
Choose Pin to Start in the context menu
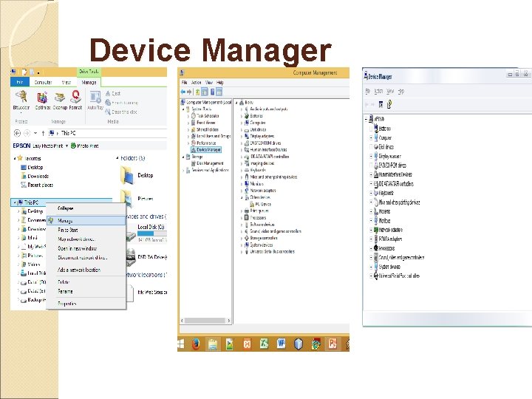point(86,230)
